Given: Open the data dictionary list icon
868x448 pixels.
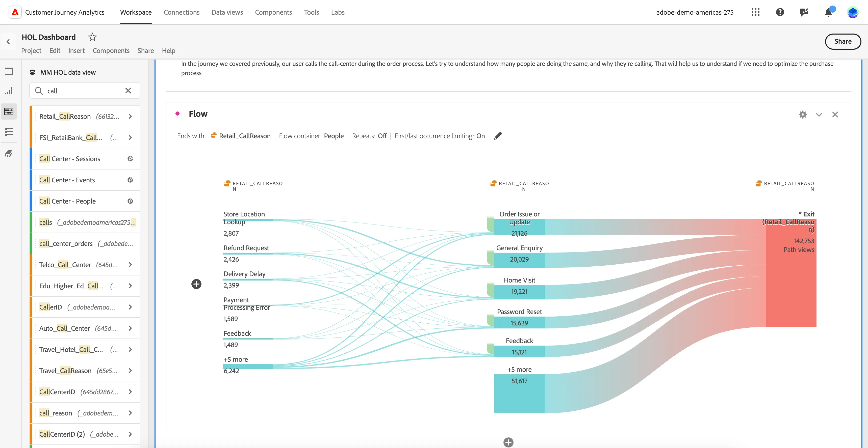Looking at the screenshot, I should coord(9,132).
